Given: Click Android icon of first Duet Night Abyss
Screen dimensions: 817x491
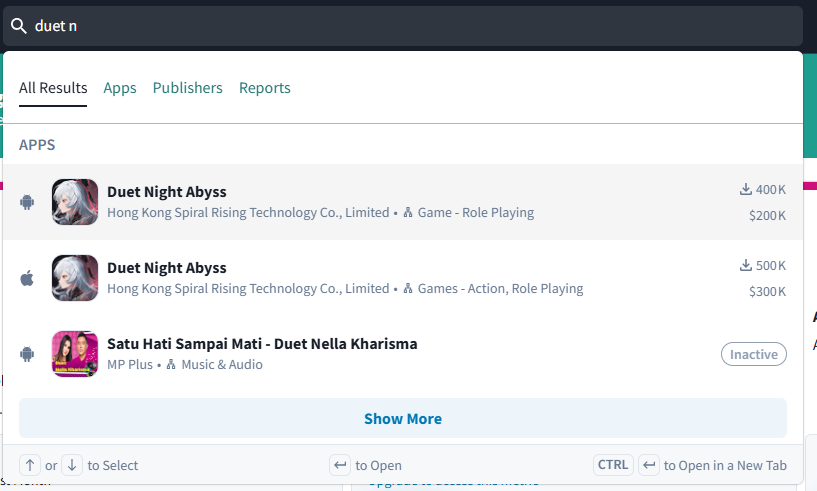Looking at the screenshot, I should (x=27, y=202).
